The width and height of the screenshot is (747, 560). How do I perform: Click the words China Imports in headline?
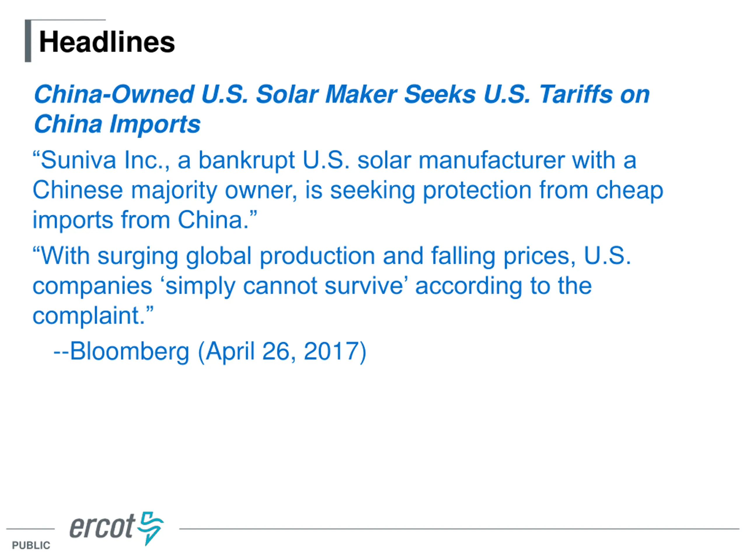[x=117, y=124]
